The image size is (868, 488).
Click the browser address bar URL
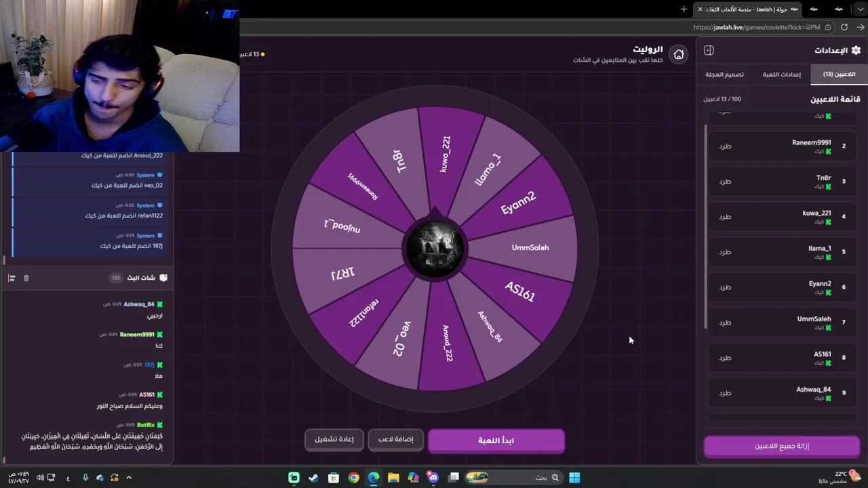point(756,27)
